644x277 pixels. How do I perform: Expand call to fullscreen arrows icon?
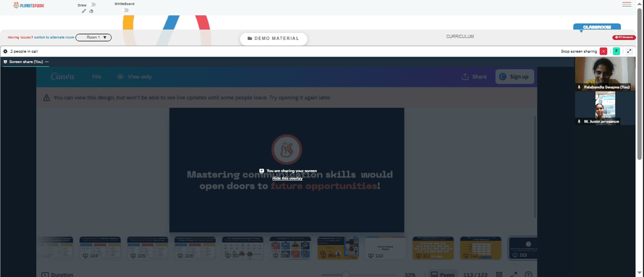629,52
